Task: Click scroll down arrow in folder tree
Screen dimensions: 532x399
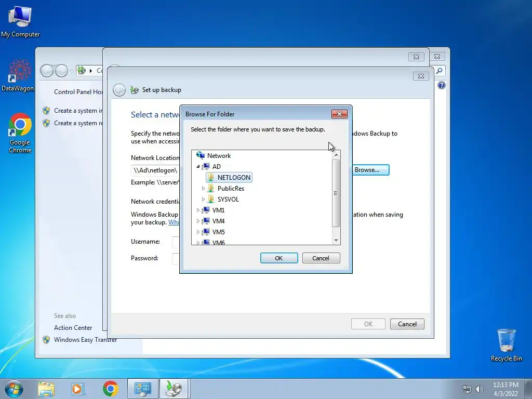Action: [x=336, y=240]
